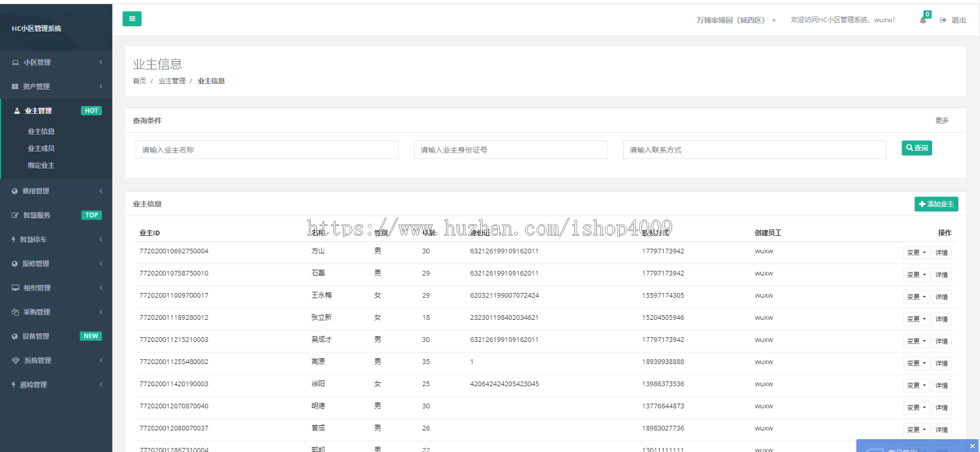The image size is (980, 452).
Task: Select the 绑定业主 submenu item
Action: (x=41, y=166)
